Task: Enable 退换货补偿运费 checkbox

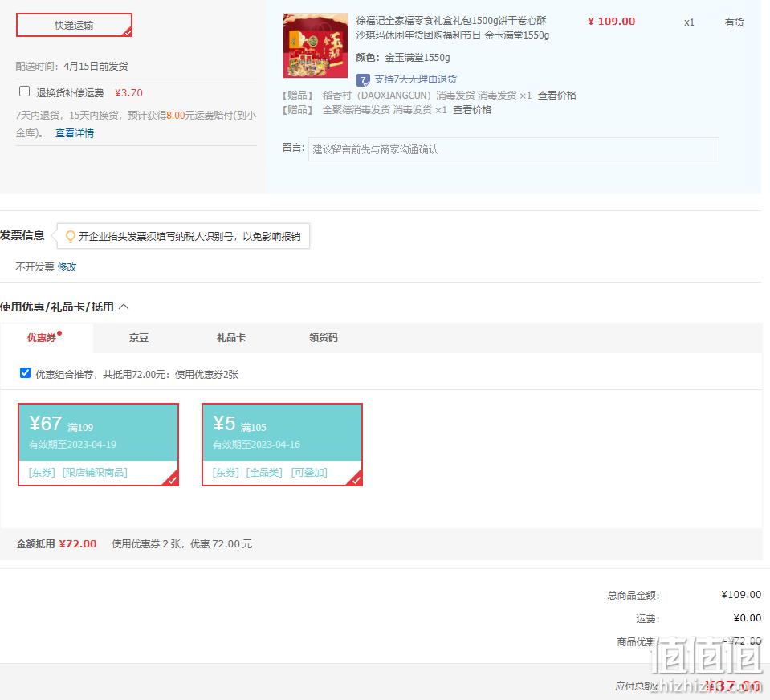Action: 25,92
